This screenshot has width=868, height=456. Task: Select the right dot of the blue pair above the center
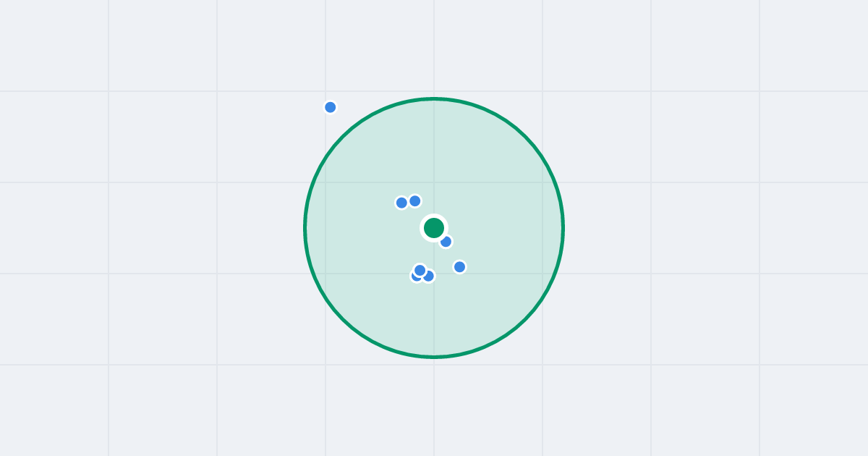click(414, 200)
